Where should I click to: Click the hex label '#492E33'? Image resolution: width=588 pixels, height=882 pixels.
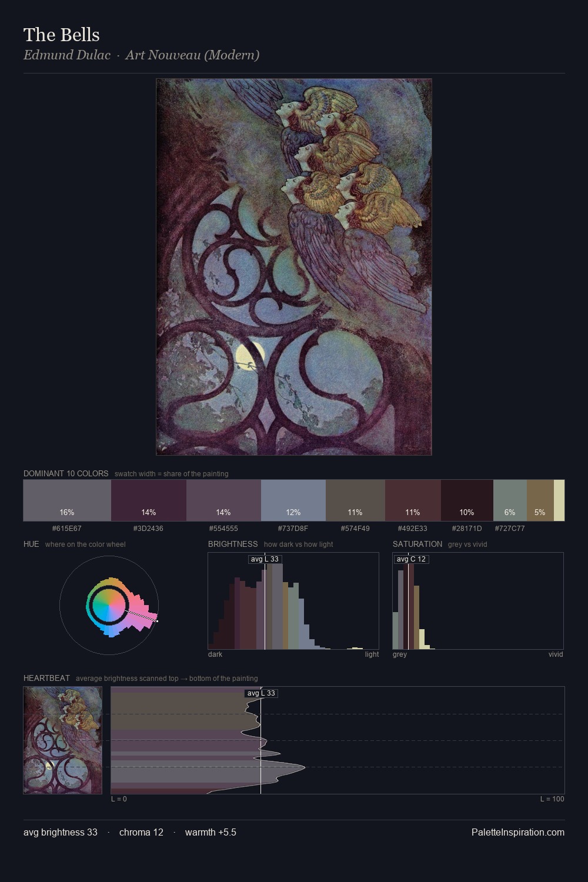[x=413, y=528]
